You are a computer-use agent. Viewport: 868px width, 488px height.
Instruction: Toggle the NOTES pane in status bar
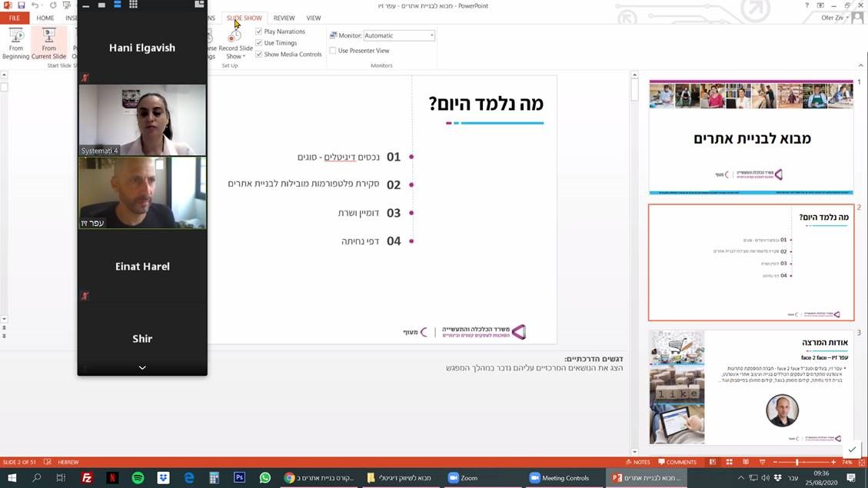638,462
